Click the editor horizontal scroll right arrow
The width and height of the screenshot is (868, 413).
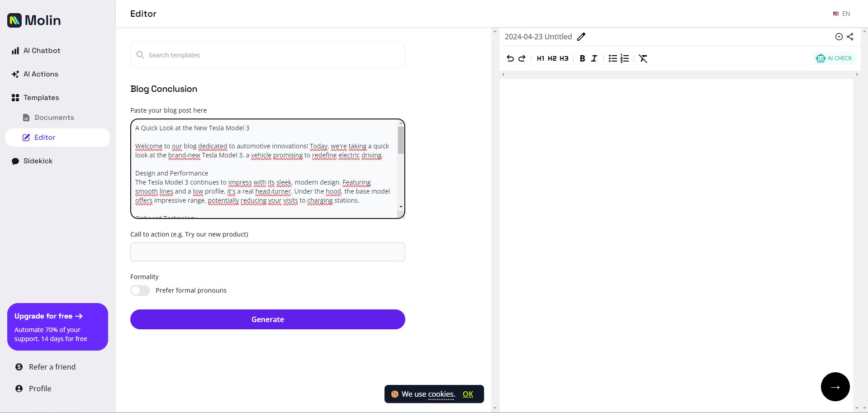[857, 75]
